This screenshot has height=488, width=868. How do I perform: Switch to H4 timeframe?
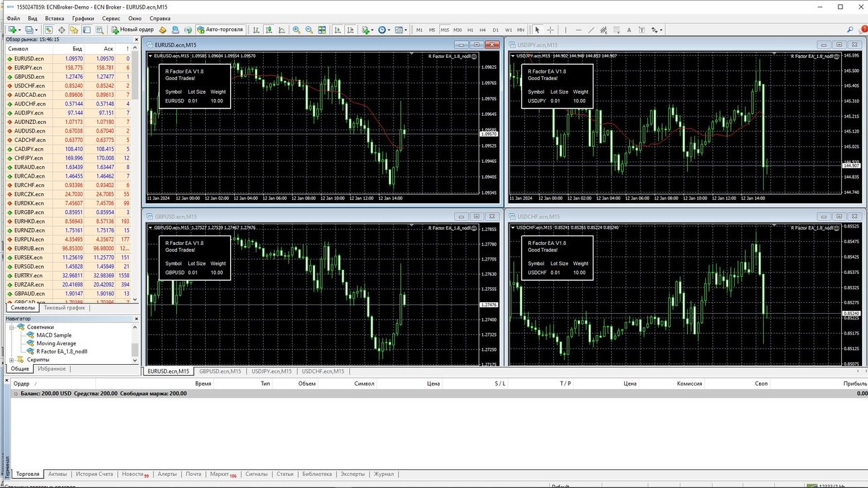(483, 30)
